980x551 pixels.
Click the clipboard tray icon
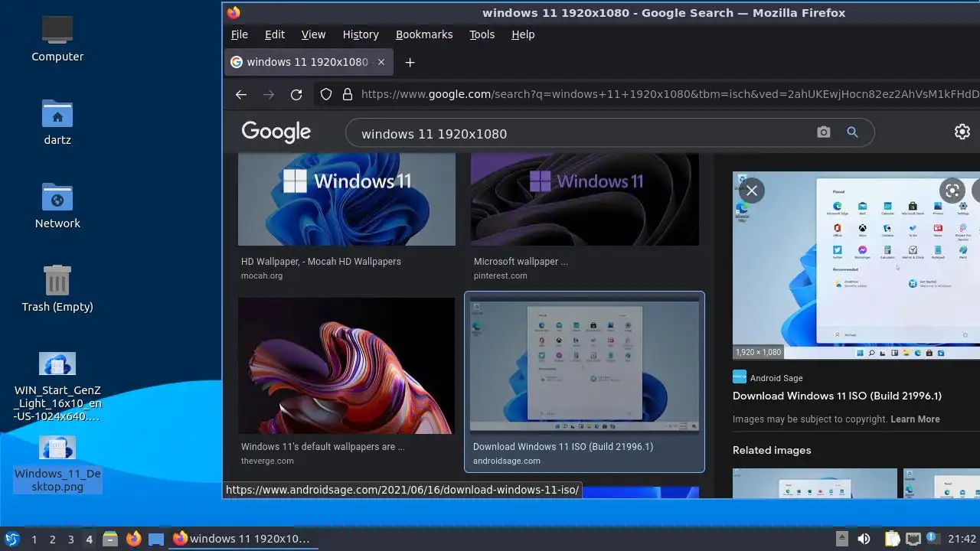(892, 539)
